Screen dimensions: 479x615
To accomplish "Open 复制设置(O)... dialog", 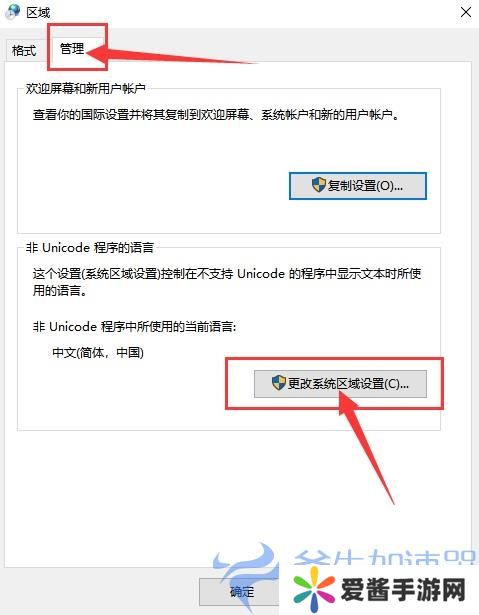I will click(357, 186).
